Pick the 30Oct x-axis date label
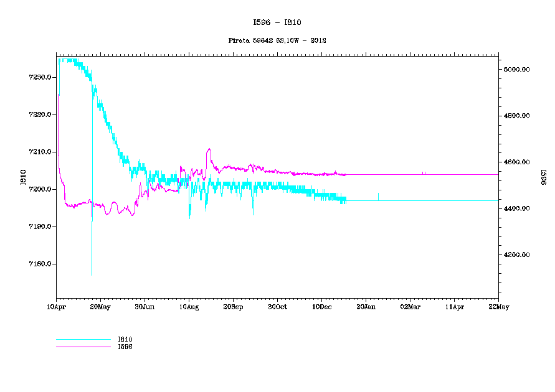This screenshot has width=555, height=392. click(278, 307)
